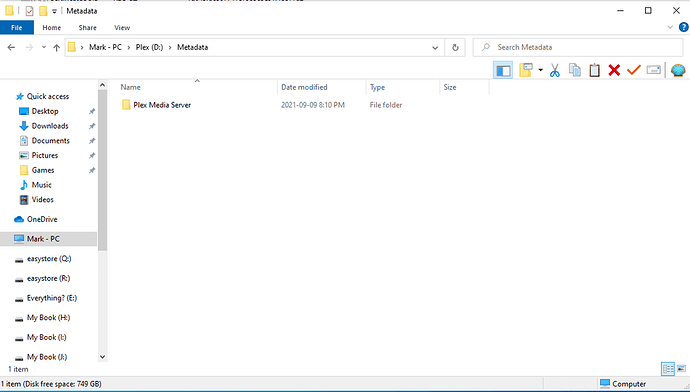Screen dimensions: 690x392
Task: Open Documents in Quick access
Action: 50,141
